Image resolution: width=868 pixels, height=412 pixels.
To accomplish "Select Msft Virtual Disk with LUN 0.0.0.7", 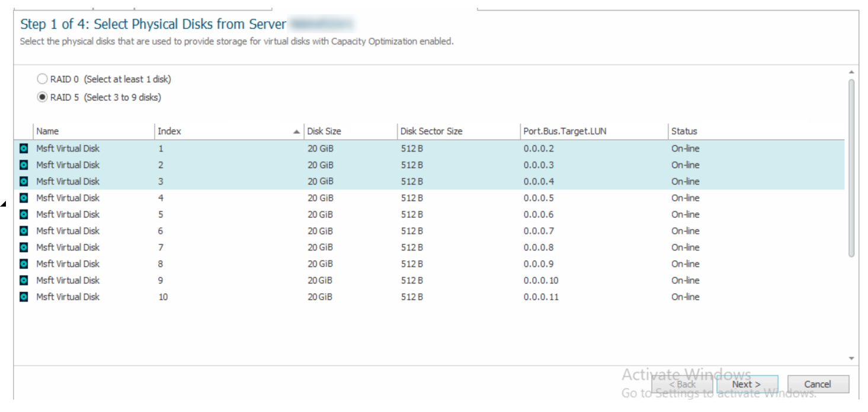I will pos(68,231).
